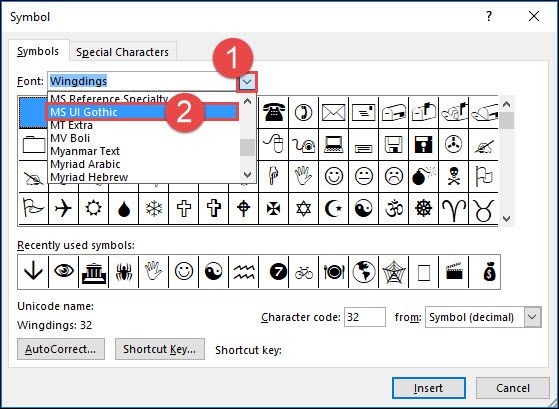
Task: Select the telephone symbol in grid
Action: click(x=273, y=112)
